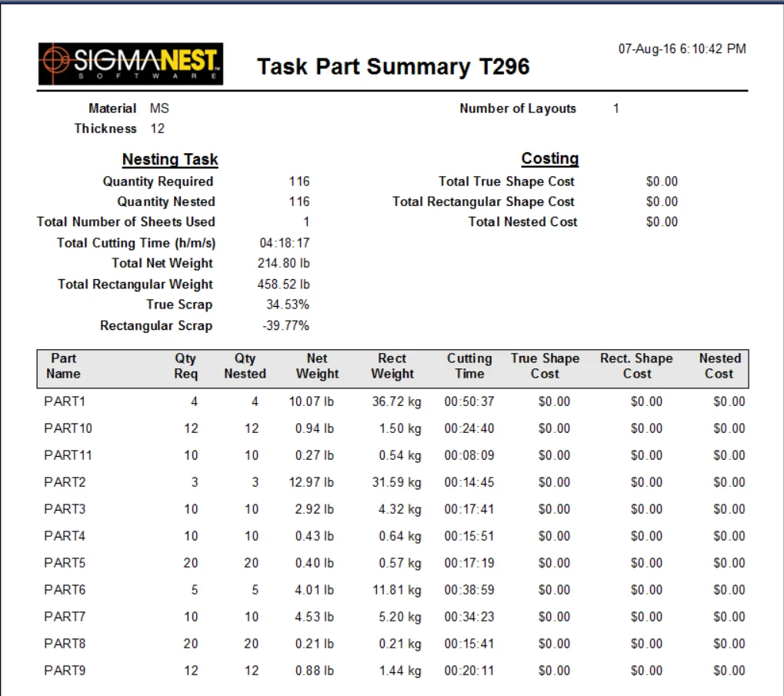Click PART2 cutting time 00:14:45

pyautogui.click(x=469, y=482)
